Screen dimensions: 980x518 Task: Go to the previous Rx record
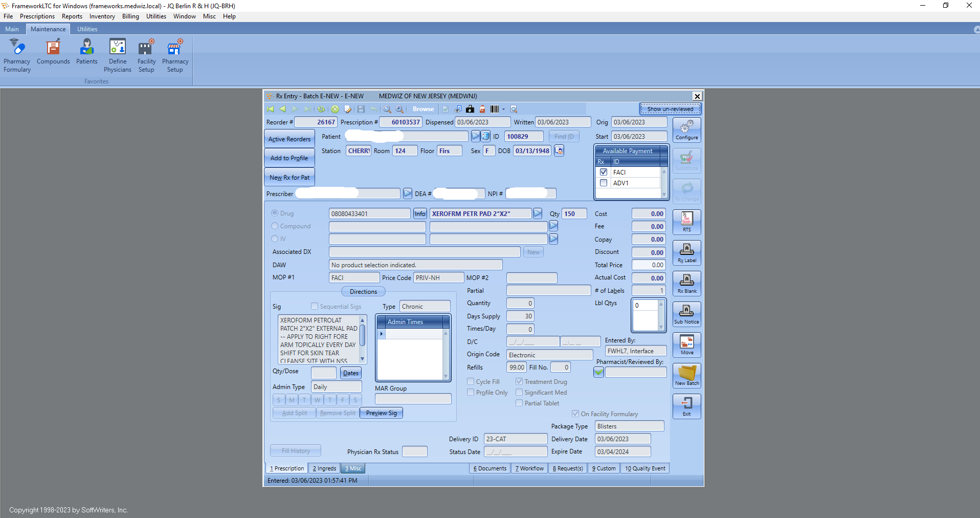point(282,109)
